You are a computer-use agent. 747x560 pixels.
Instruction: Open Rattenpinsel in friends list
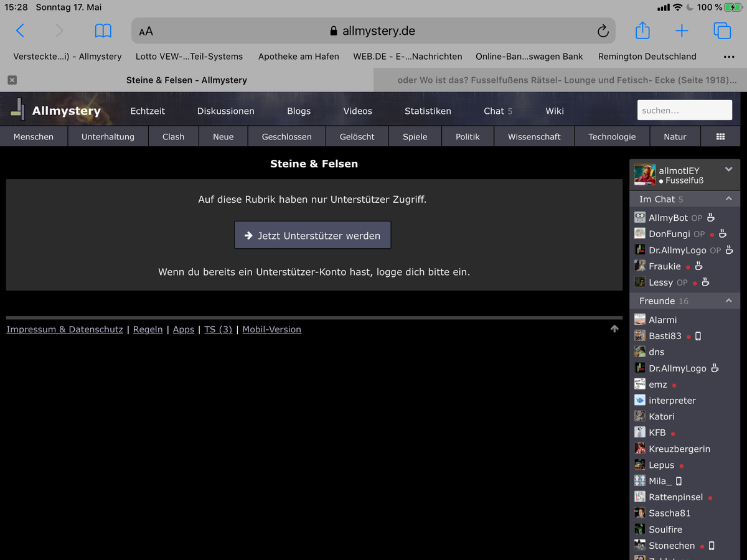tap(676, 497)
